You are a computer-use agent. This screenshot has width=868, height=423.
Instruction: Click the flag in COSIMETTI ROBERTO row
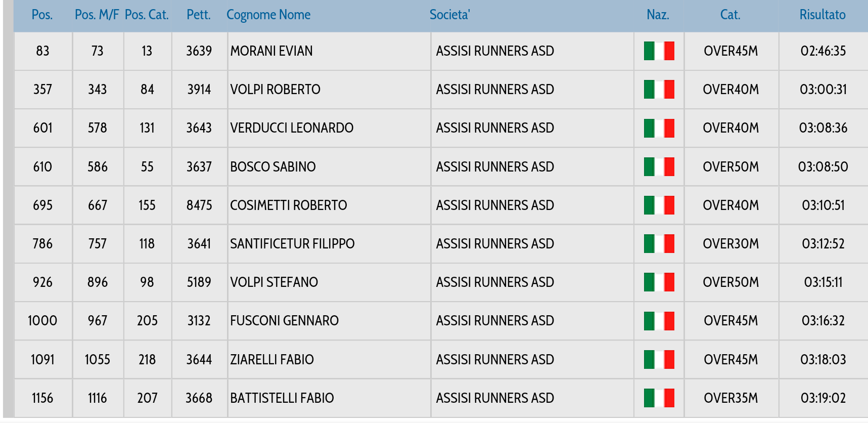[659, 205]
